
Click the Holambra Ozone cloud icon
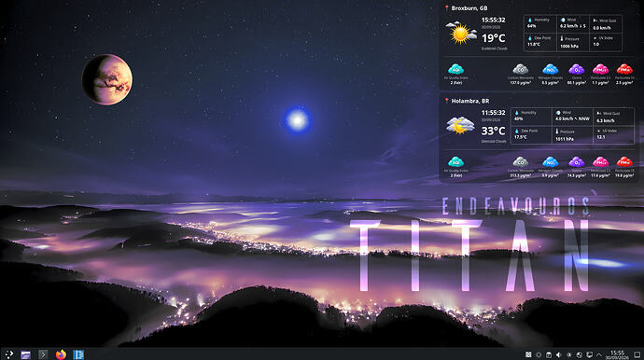[x=576, y=161]
